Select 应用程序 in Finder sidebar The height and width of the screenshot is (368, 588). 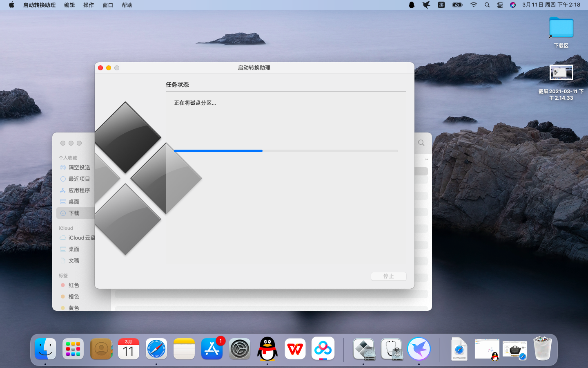pos(79,190)
